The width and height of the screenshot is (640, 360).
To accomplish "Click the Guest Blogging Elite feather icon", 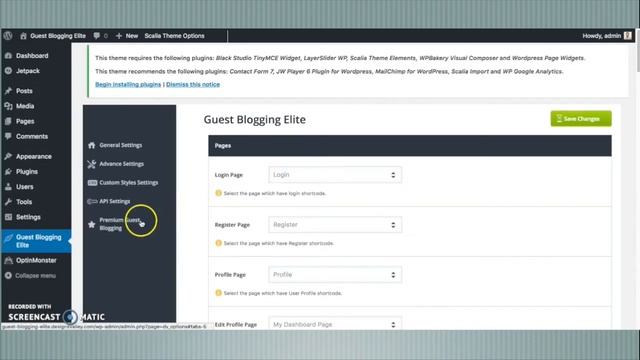I will [x=8, y=238].
